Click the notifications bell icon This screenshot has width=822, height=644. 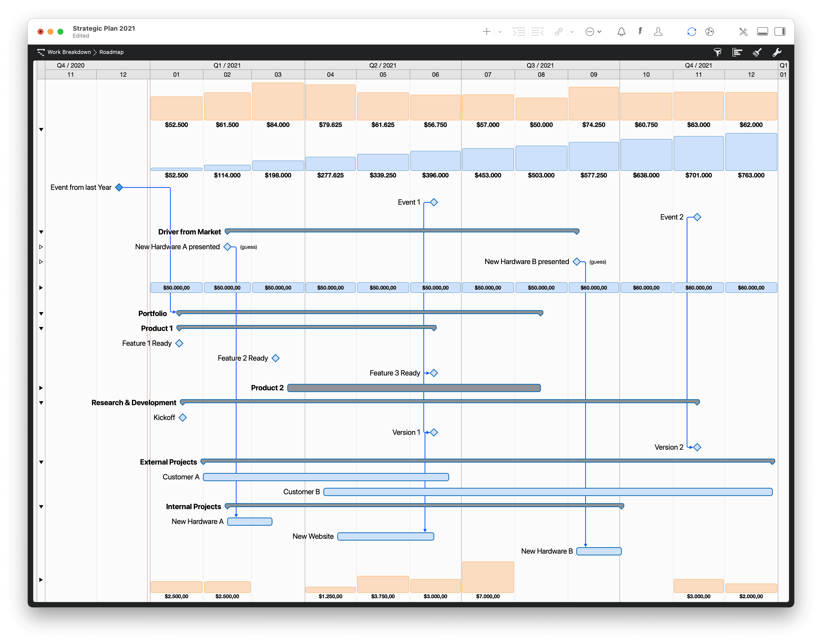coord(622,32)
